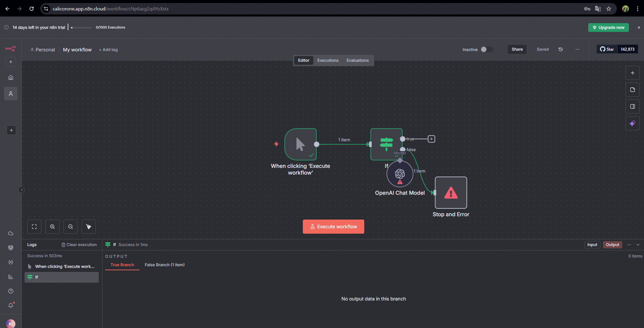
Task: Click + Add tag
Action: 108,50
